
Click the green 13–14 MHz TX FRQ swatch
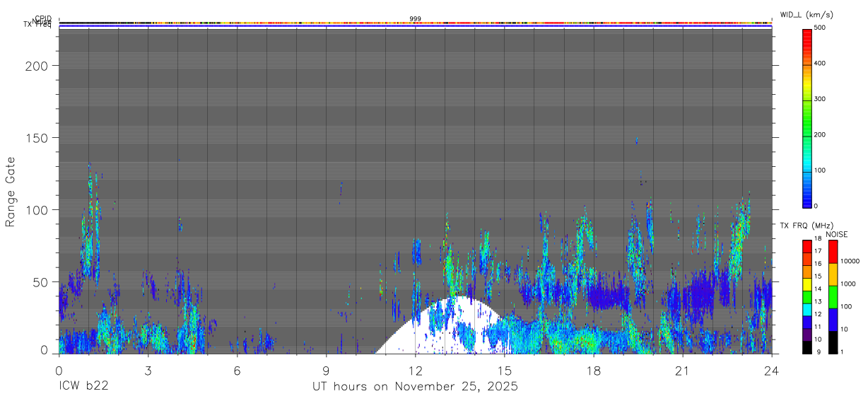tap(807, 297)
